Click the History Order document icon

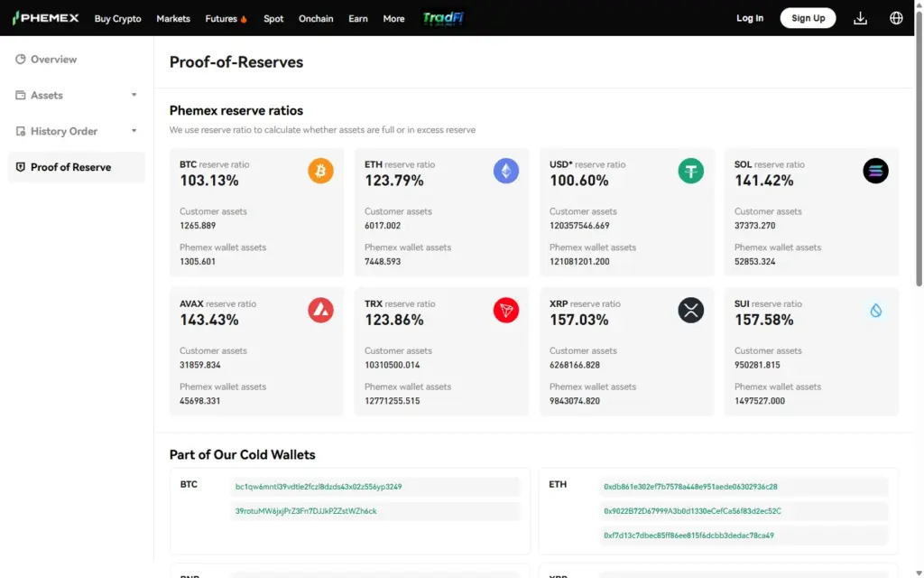pyautogui.click(x=21, y=131)
